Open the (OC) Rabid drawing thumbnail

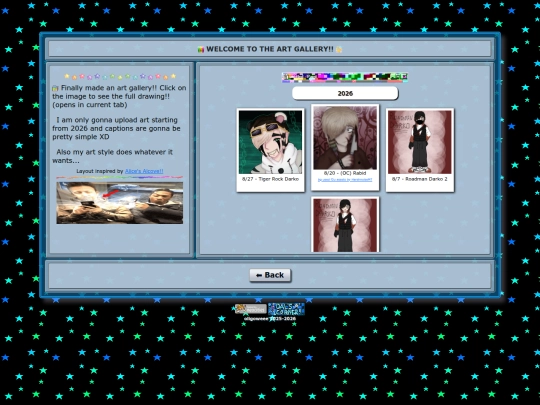point(345,137)
